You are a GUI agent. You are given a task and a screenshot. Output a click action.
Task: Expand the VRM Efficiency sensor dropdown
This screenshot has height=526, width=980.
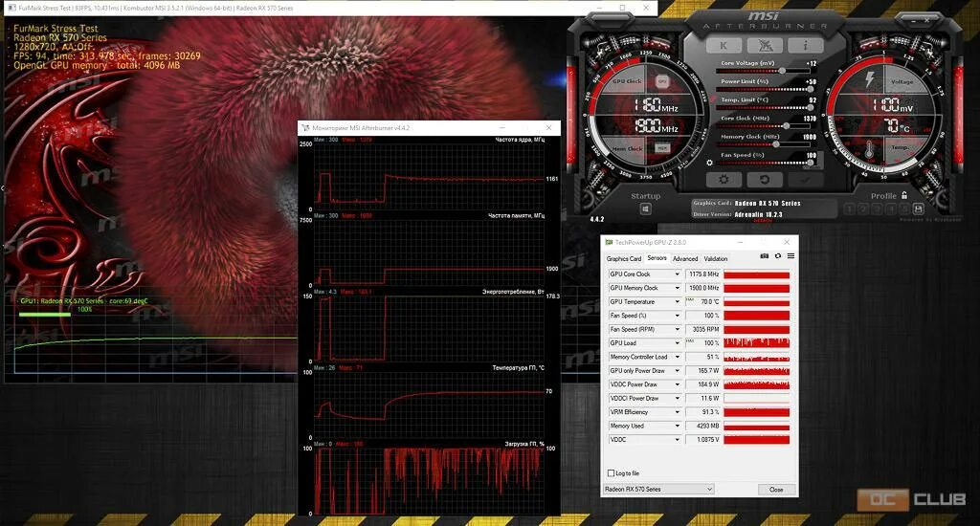click(677, 411)
